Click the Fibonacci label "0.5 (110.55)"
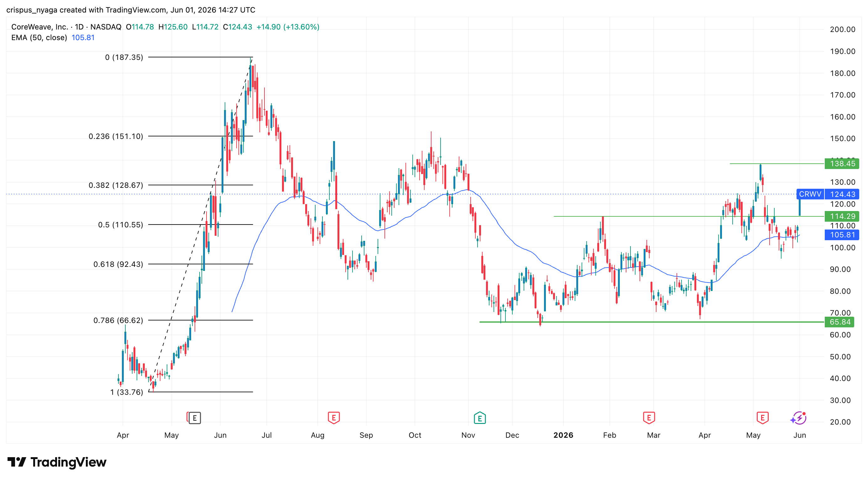Screen dimensions: 868x481 click(121, 225)
